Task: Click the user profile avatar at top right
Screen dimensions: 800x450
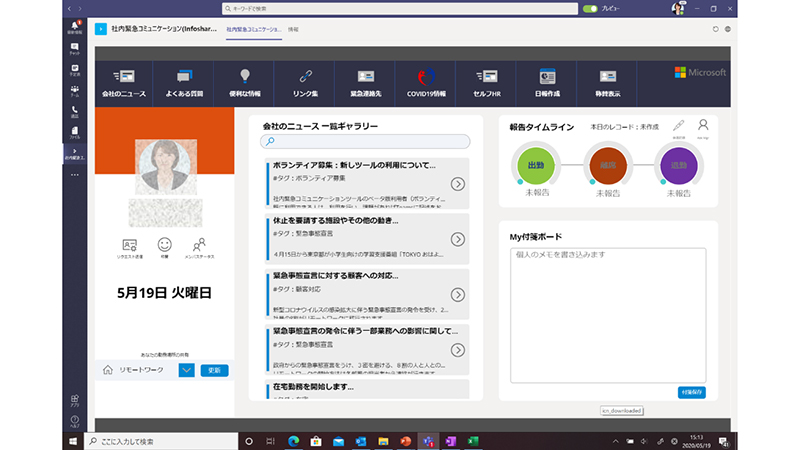Action: pos(678,9)
